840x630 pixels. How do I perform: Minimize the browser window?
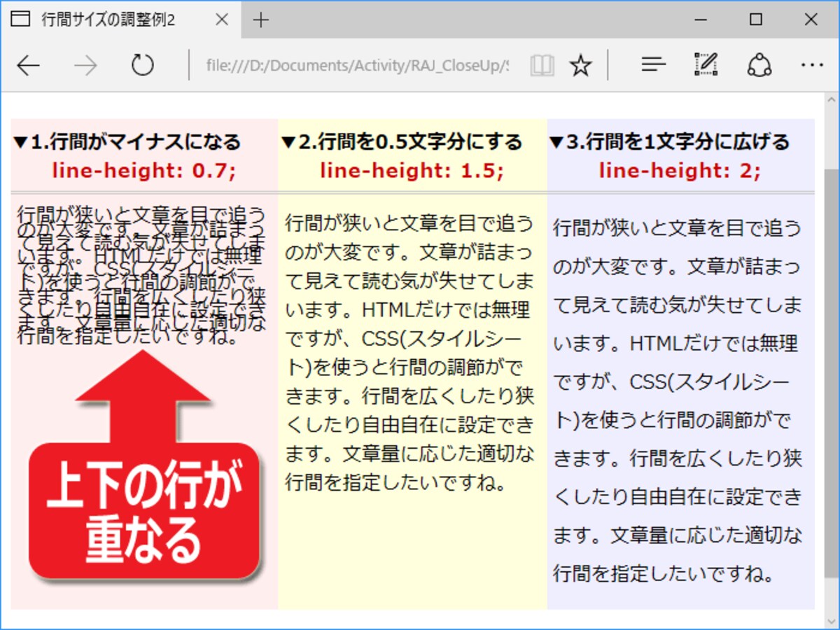coord(701,20)
